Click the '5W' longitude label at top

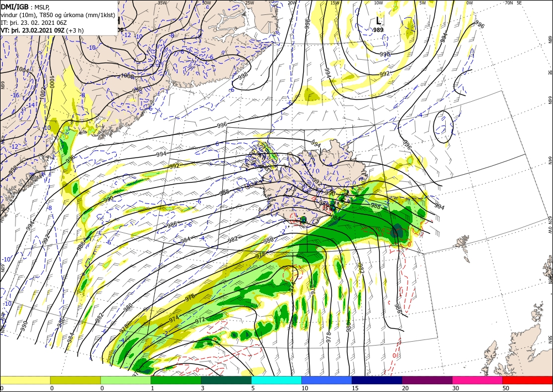422,3
